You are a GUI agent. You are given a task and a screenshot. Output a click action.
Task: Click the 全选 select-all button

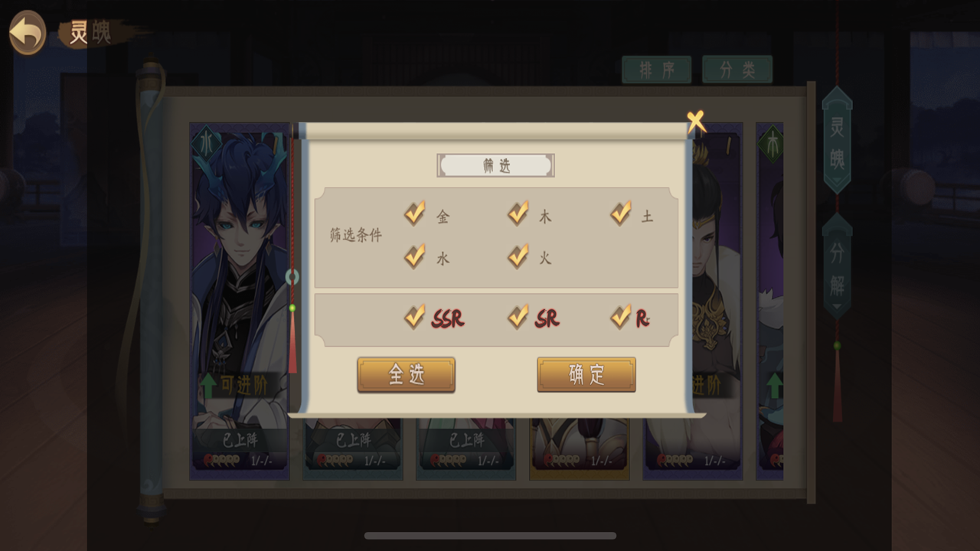(x=406, y=375)
